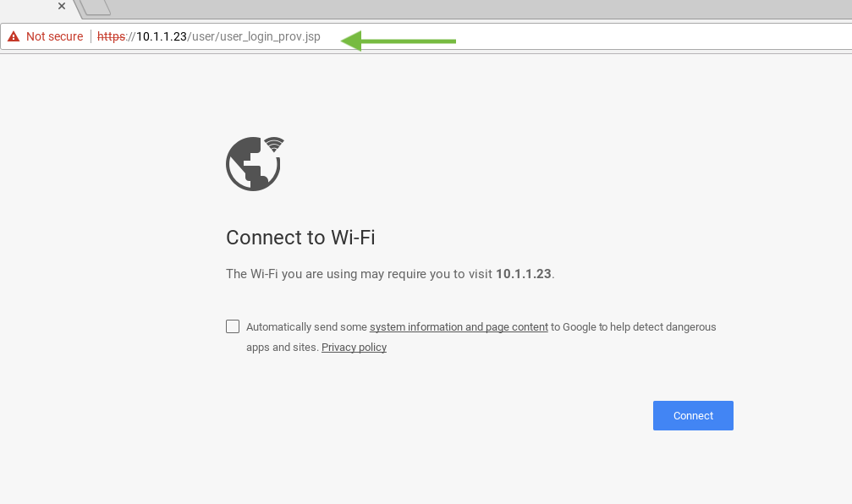Click the Wi-Fi signal symbol on the globe

click(x=273, y=144)
